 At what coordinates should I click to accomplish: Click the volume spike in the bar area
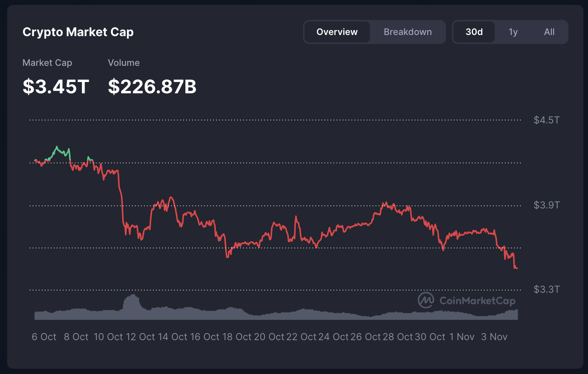point(132,301)
